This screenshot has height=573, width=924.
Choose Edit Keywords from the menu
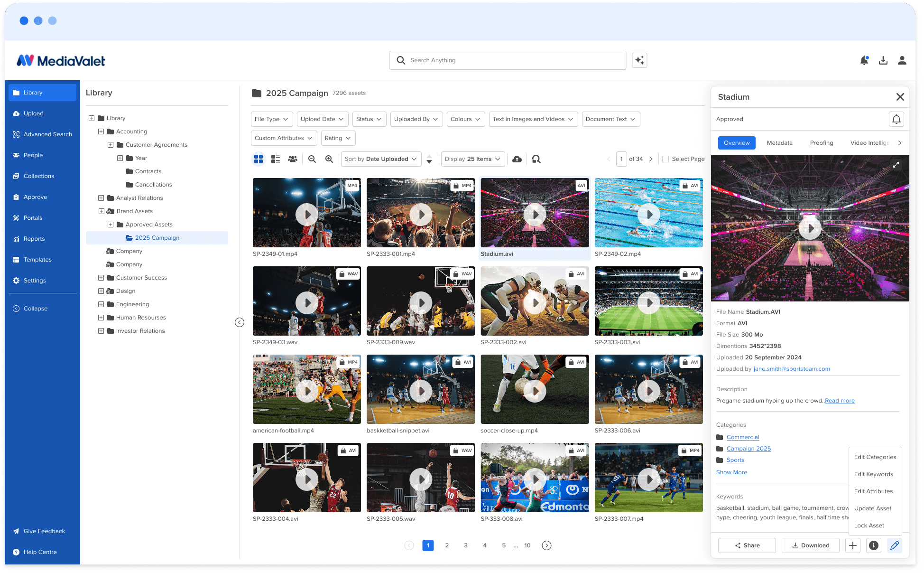[x=875, y=474]
